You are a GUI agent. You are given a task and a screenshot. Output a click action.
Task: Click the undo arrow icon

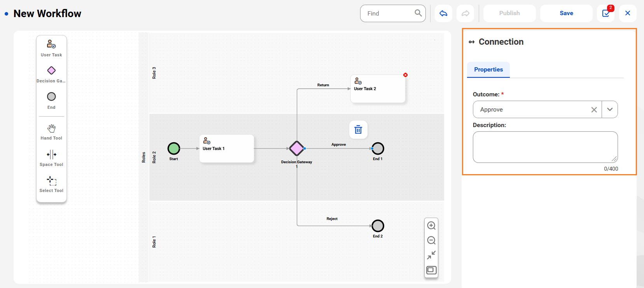tap(443, 13)
